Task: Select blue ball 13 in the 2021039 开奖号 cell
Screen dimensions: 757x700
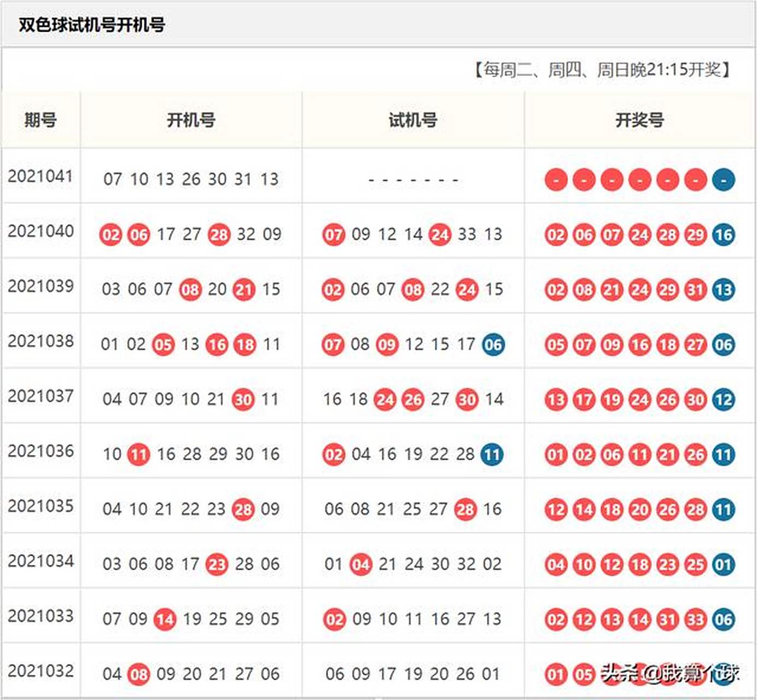Action: pyautogui.click(x=723, y=290)
